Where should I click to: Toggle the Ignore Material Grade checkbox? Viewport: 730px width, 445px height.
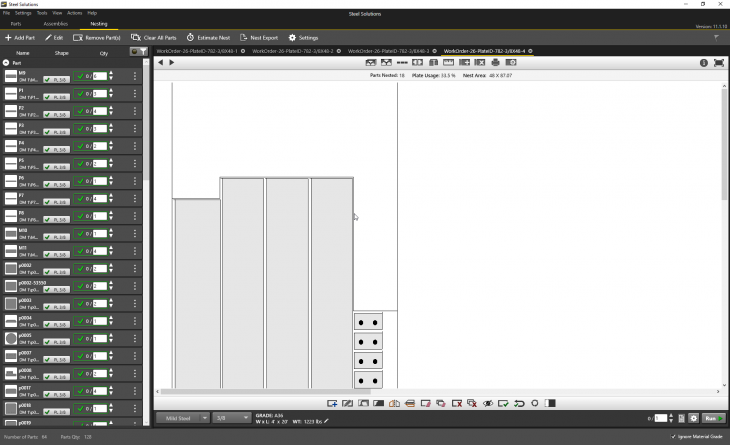pyautogui.click(x=673, y=437)
